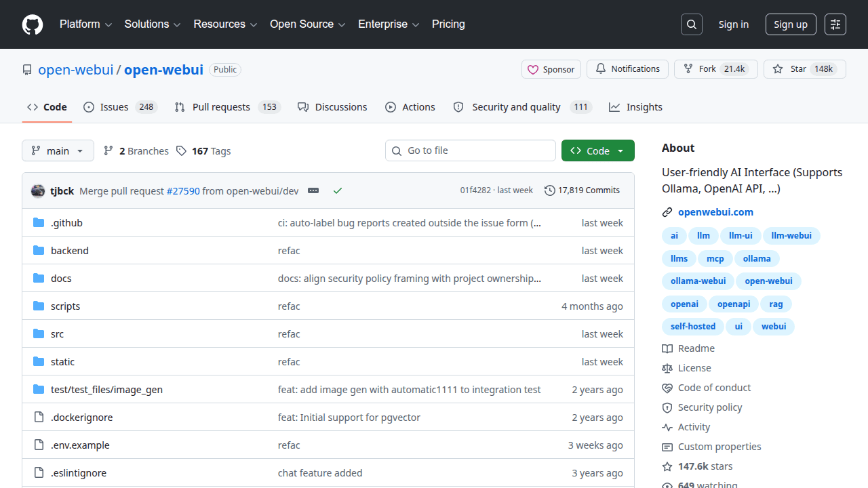
Task: Switch to the Pull requests tab
Action: [x=227, y=107]
